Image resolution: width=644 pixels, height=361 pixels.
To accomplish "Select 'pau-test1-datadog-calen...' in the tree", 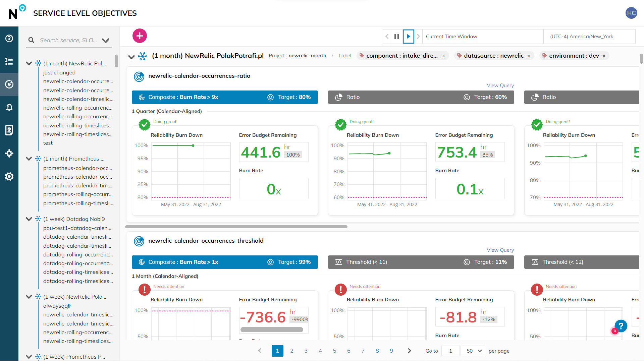I will pyautogui.click(x=77, y=228).
